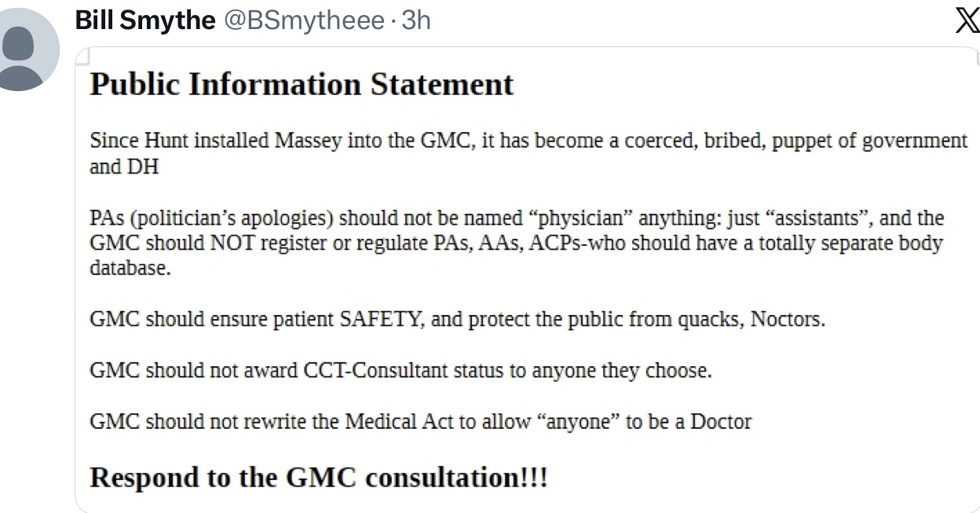Open the 3h timestamp of the post
This screenshot has width=980, height=513.
[x=416, y=20]
